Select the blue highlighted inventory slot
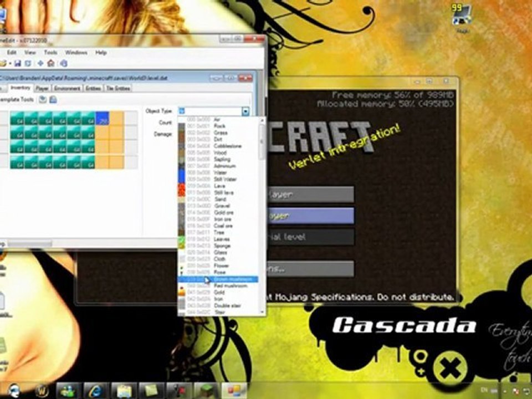 coord(102,119)
